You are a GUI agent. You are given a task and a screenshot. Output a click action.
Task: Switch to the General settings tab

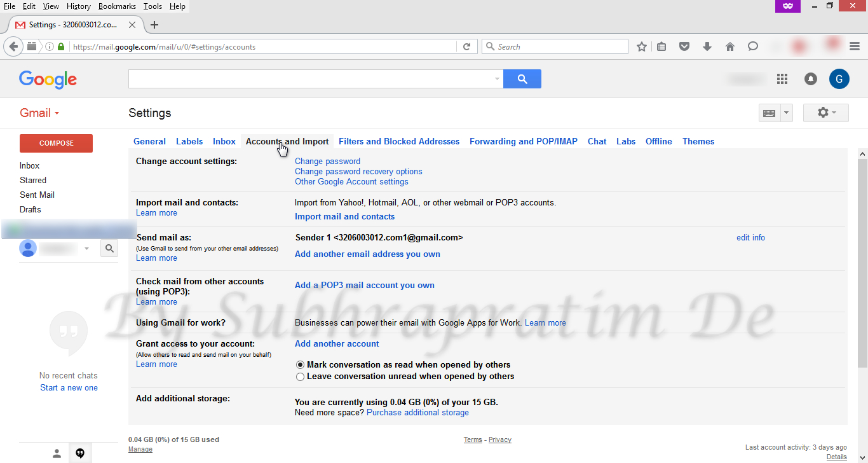tap(149, 142)
